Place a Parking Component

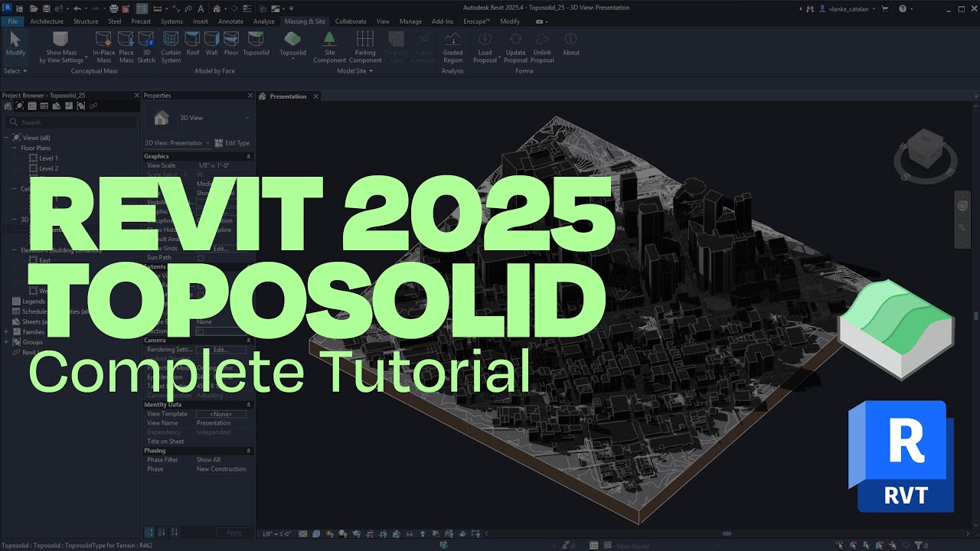(365, 47)
